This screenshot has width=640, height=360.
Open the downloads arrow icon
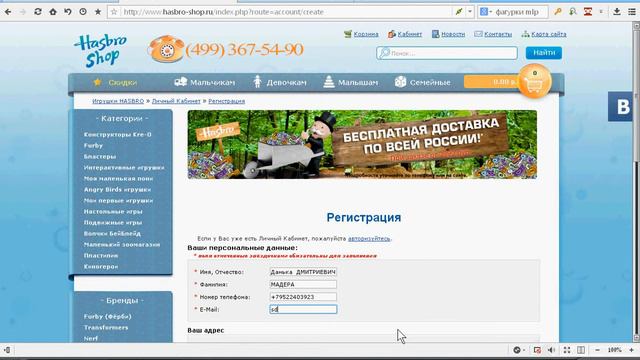point(617,12)
